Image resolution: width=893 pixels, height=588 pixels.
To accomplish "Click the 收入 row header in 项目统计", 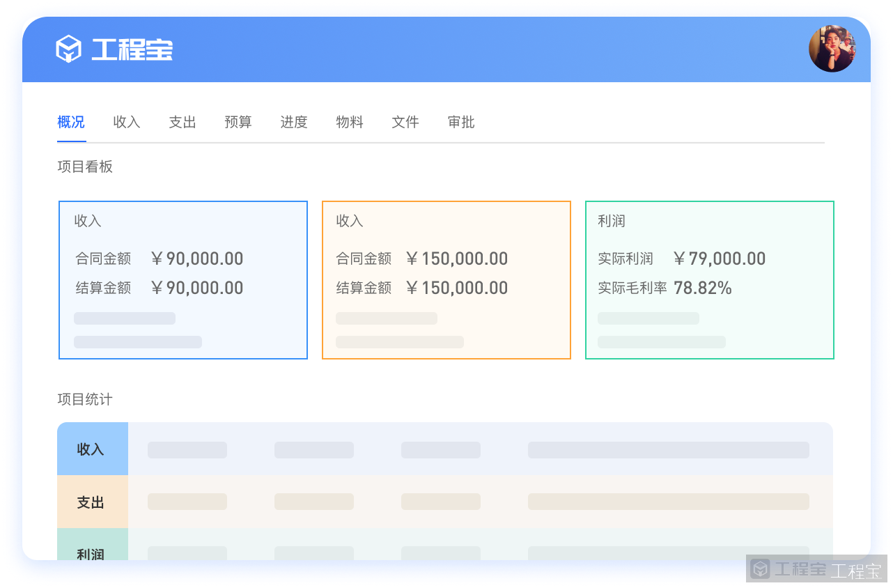I will click(x=92, y=449).
